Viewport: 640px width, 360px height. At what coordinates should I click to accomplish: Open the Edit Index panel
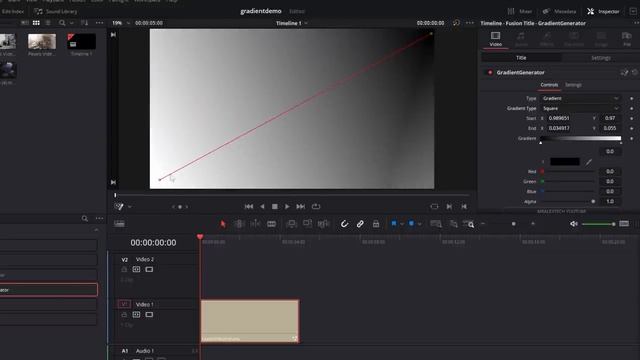coord(12,11)
